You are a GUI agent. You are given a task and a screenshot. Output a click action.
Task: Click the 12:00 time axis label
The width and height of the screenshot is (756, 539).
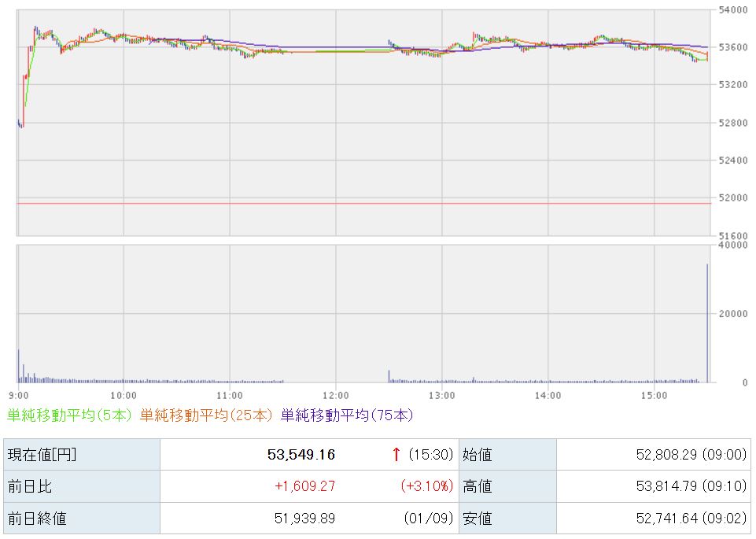point(336,395)
